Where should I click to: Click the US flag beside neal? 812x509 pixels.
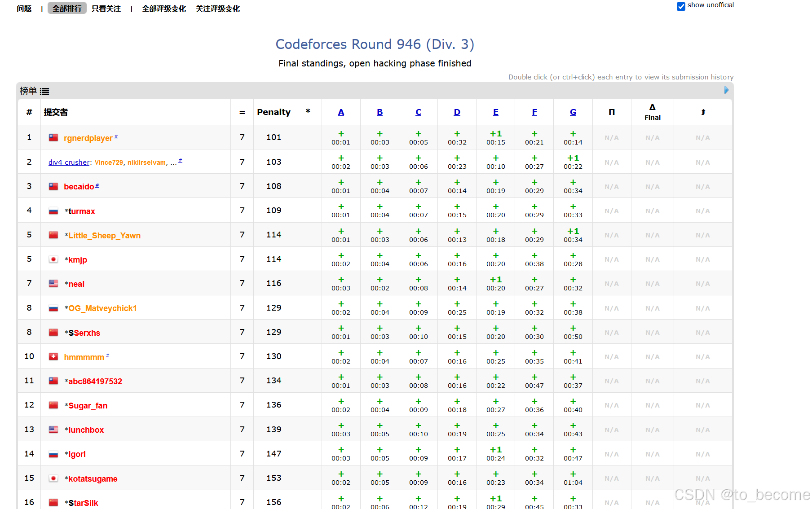pos(53,284)
